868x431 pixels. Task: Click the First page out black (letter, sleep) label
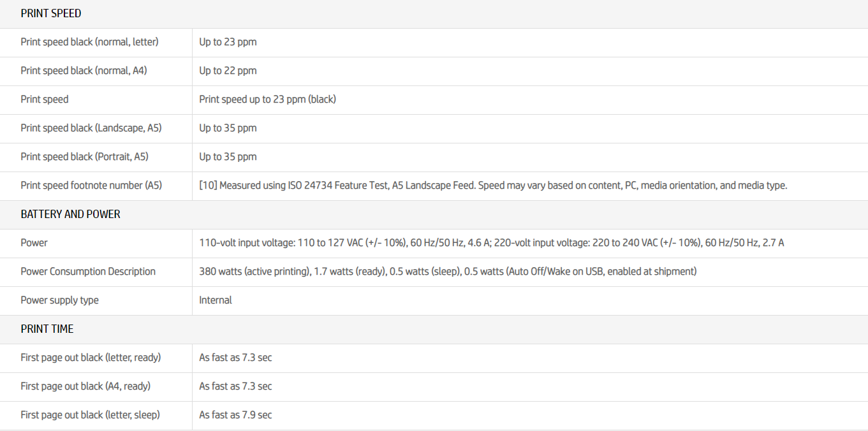(90, 415)
